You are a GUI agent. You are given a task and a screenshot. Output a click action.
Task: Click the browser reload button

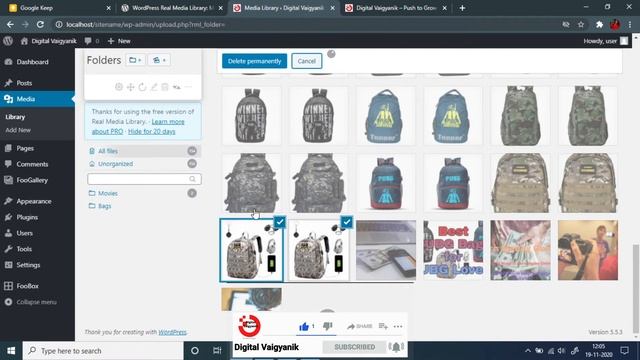pyautogui.click(x=40, y=24)
